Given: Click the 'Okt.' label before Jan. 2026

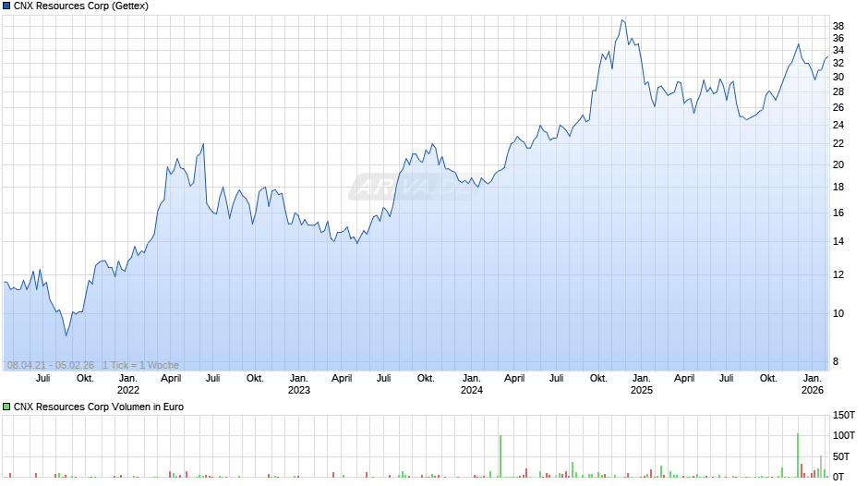Looking at the screenshot, I should click(x=768, y=378).
